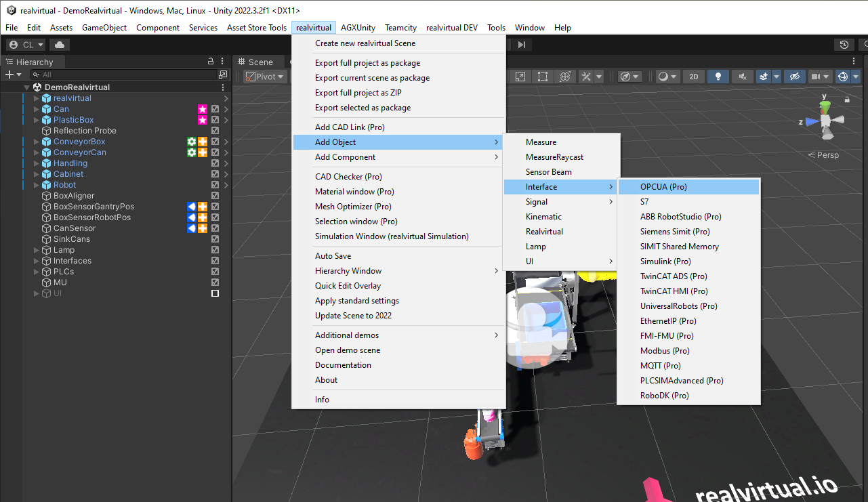The width and height of the screenshot is (868, 502).
Task: Click the pink star icon beside Can
Action: (x=202, y=109)
